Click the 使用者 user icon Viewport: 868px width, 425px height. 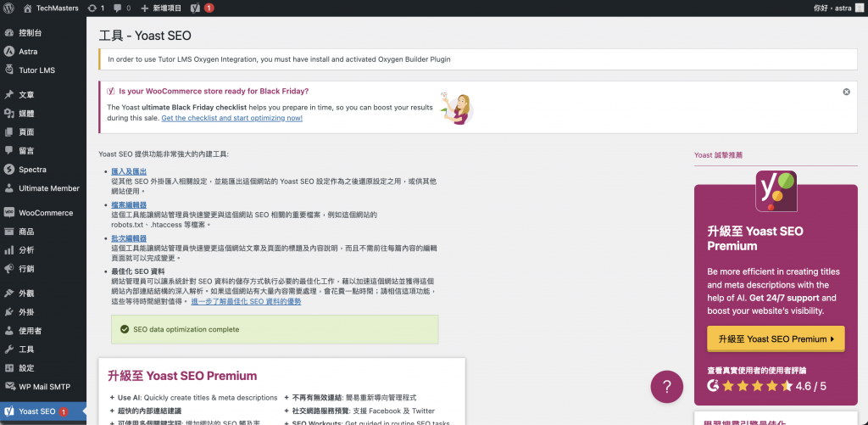(8, 331)
